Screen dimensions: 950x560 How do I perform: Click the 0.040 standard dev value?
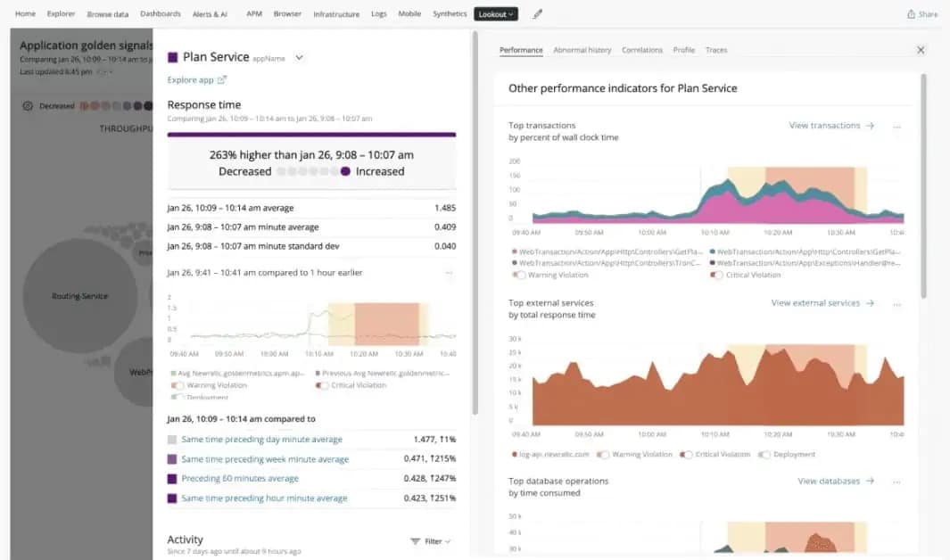(x=445, y=246)
